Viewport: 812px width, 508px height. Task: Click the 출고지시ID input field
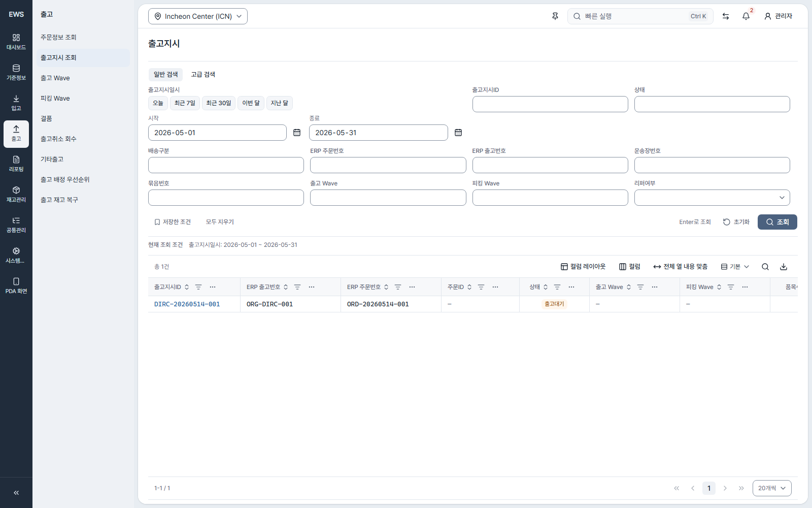[x=550, y=104]
